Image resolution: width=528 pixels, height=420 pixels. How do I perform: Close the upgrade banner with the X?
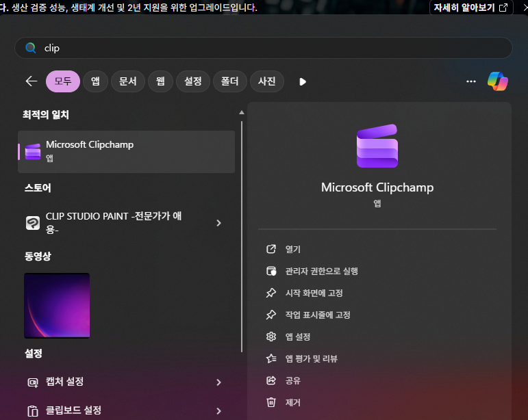click(525, 8)
